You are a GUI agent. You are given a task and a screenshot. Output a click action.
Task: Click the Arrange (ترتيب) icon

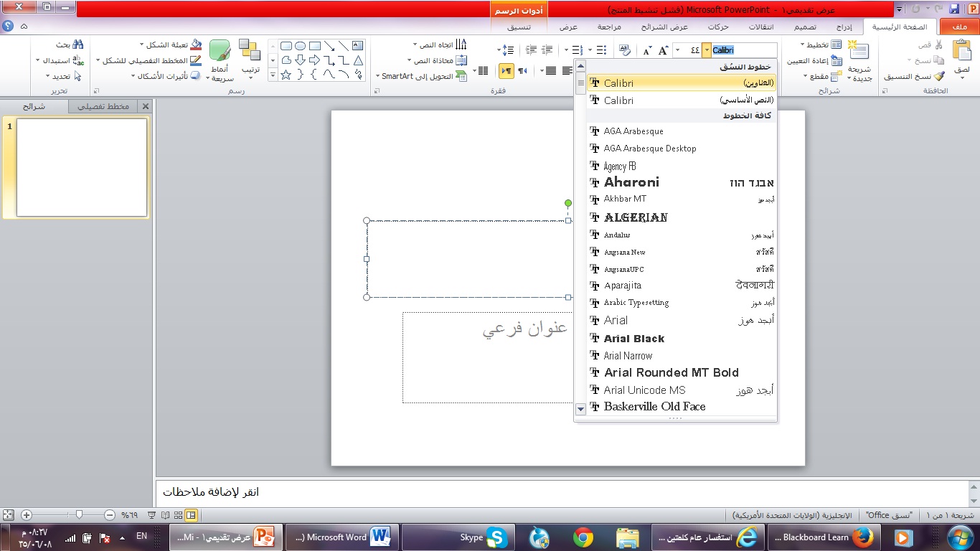click(250, 52)
